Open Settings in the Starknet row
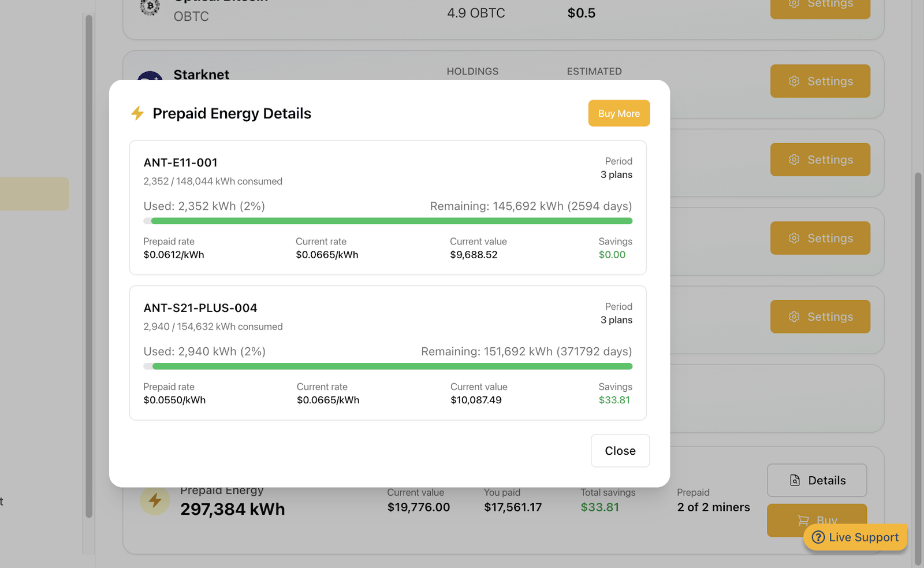This screenshot has height=568, width=924. pos(820,81)
